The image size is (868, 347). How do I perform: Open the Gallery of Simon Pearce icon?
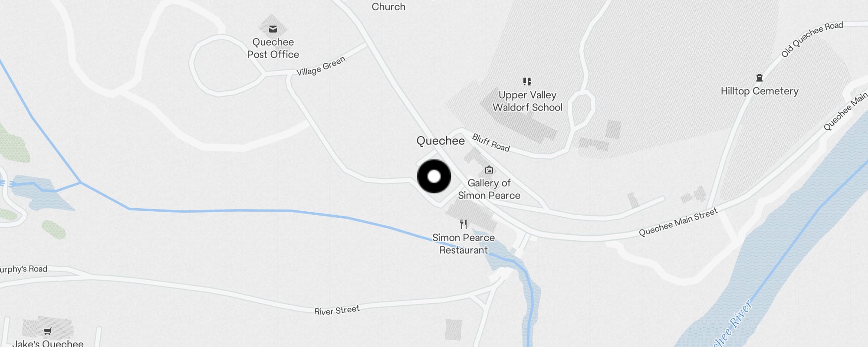point(489,170)
